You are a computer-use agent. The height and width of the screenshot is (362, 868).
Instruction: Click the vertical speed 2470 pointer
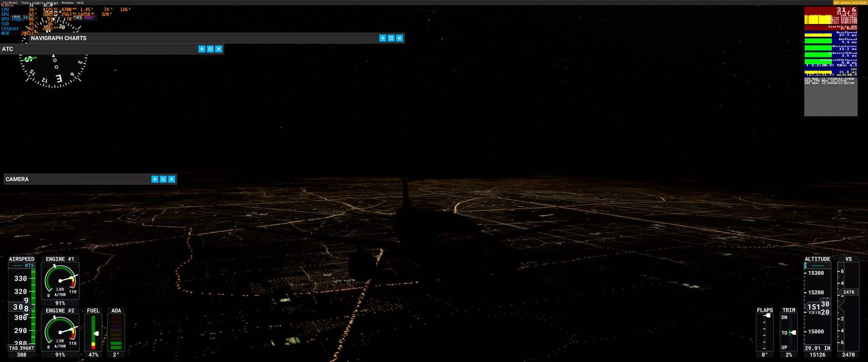coord(849,292)
